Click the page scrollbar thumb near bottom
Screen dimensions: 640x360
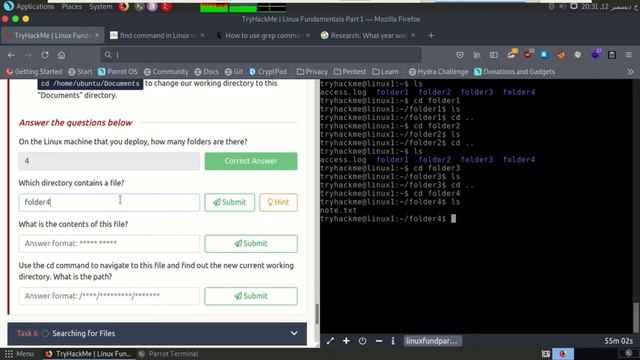coord(317,313)
